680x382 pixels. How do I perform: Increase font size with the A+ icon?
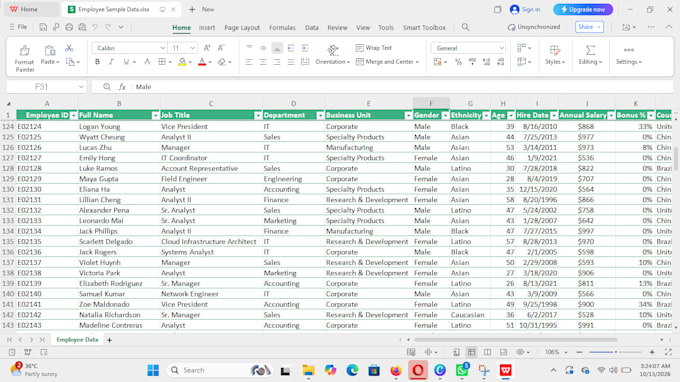click(207, 48)
